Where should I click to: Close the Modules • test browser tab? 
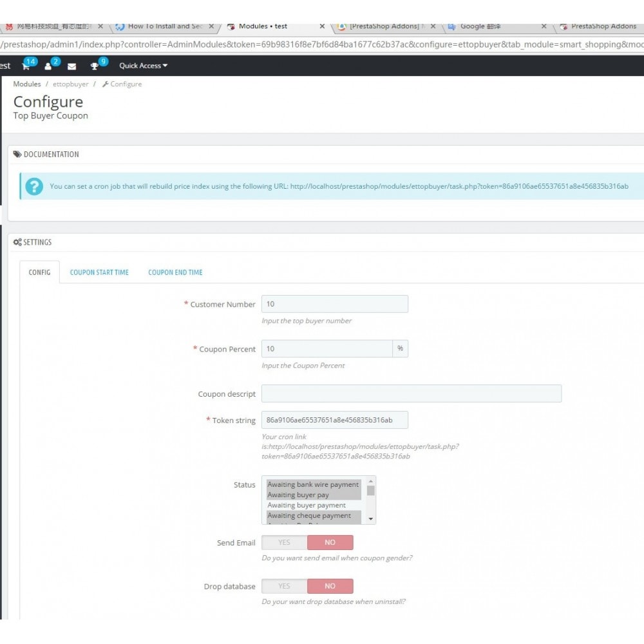[x=322, y=26]
